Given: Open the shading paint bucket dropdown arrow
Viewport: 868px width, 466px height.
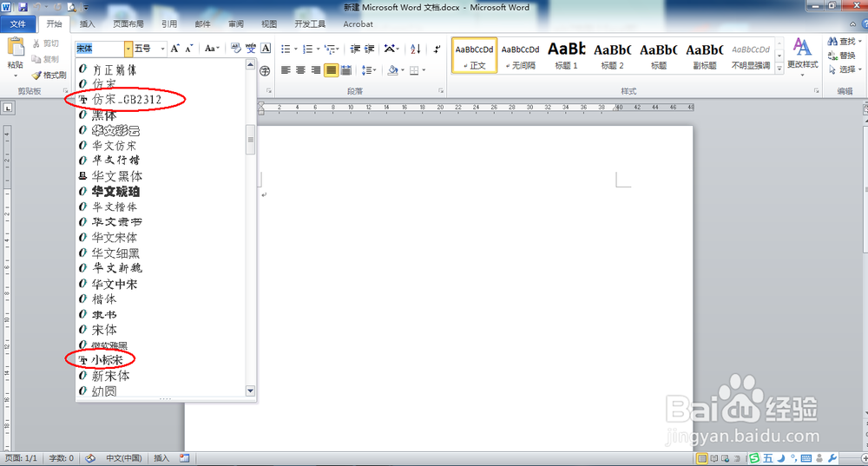Looking at the screenshot, I should tap(403, 70).
